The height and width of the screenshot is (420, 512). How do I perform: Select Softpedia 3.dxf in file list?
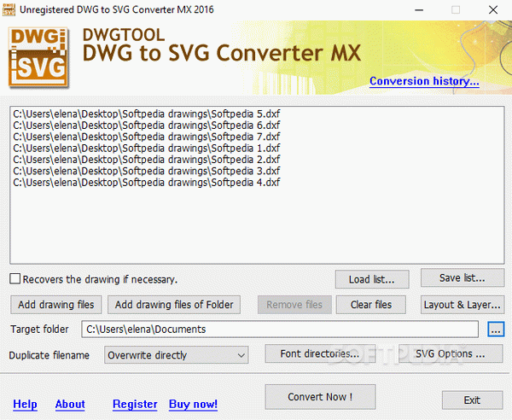147,171
